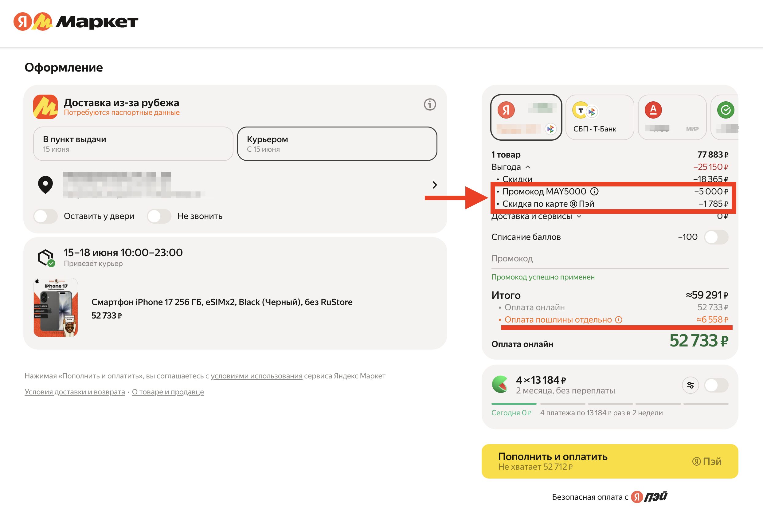Click the green Sber card icon
The image size is (763, 532).
pyautogui.click(x=726, y=110)
